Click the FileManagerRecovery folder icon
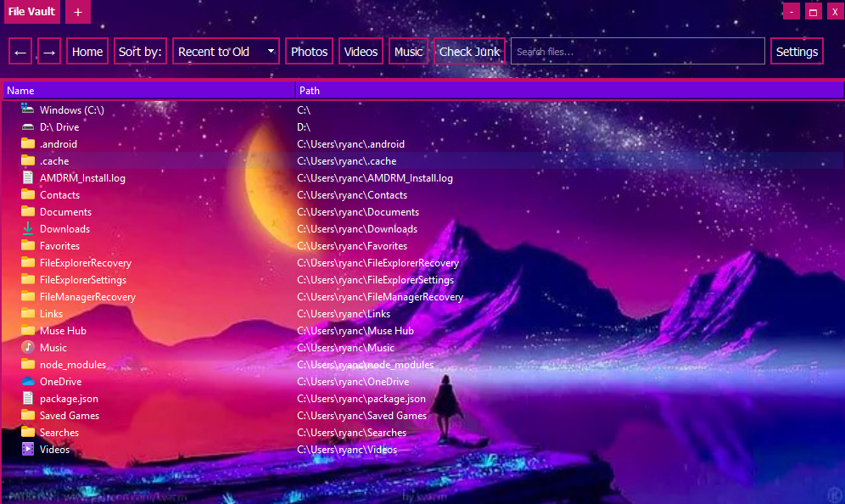 27,296
